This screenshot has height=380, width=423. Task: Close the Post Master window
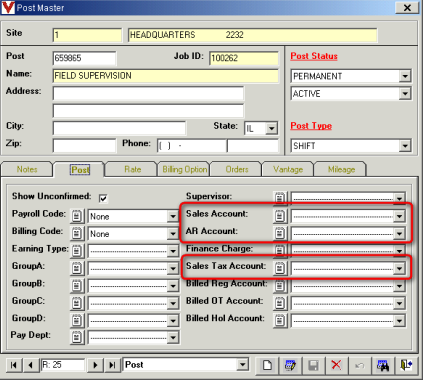pos(407,7)
